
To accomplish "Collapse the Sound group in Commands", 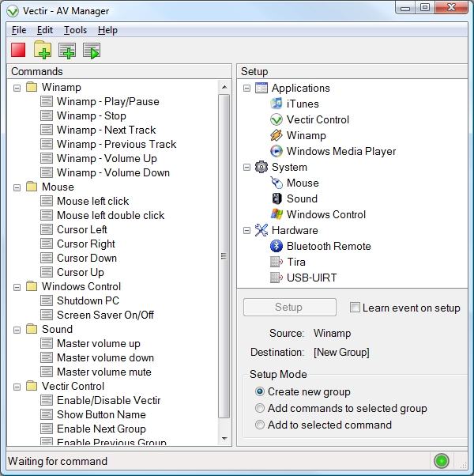I will (17, 330).
